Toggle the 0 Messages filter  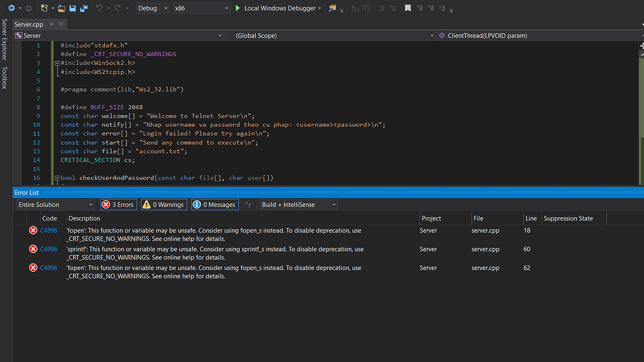click(213, 204)
